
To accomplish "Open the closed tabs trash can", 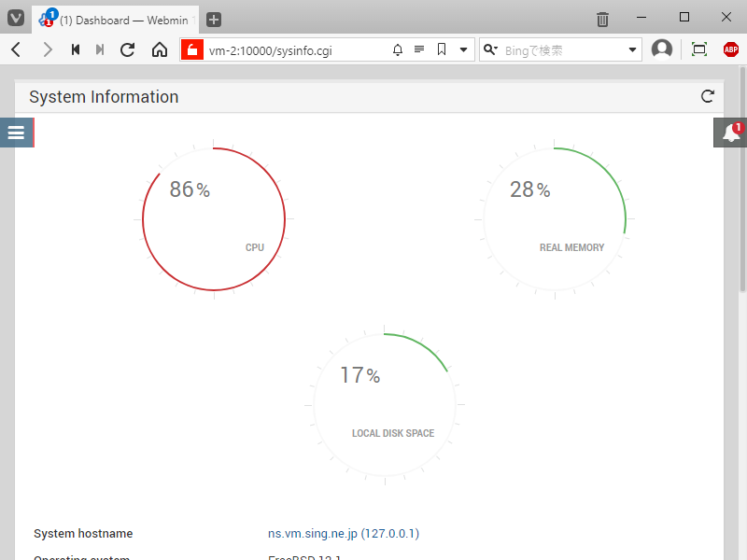I will coord(602,20).
